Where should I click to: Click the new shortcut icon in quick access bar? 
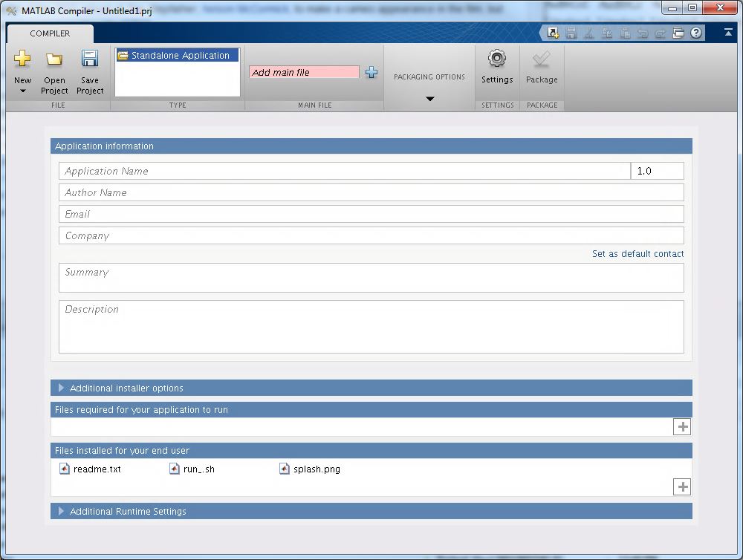(x=553, y=33)
